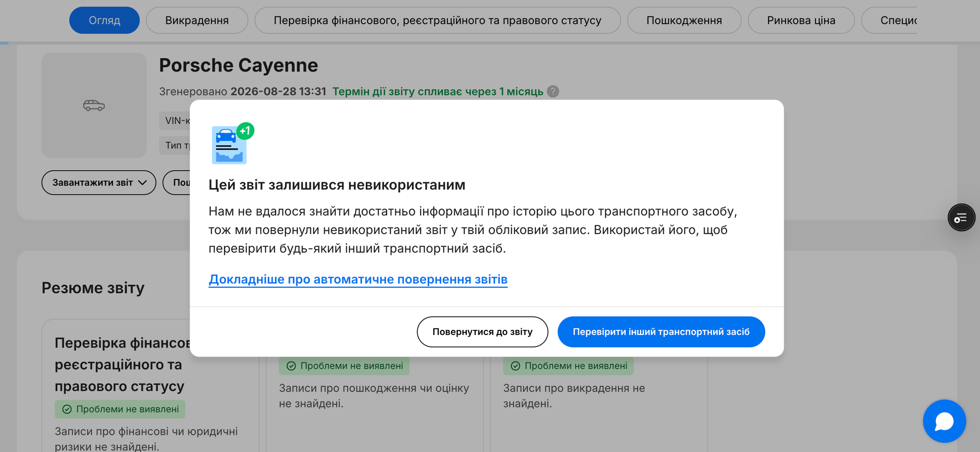Open the floating table of contents icon
This screenshot has width=980, height=452.
961,218
